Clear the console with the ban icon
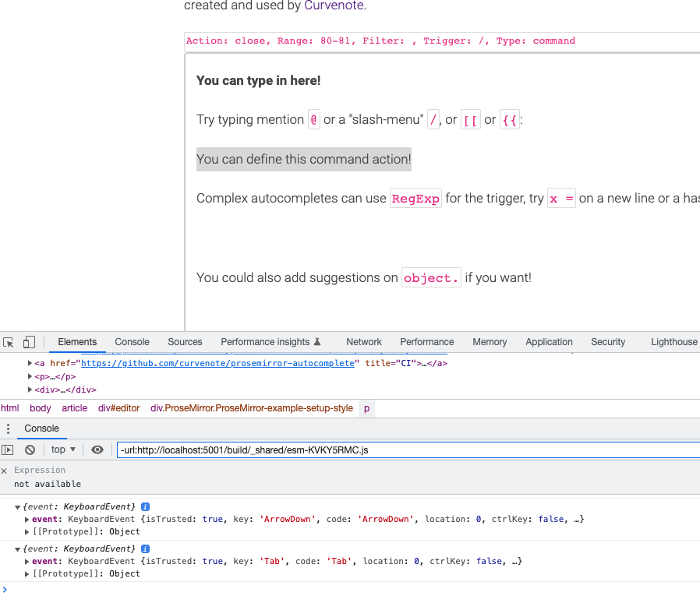This screenshot has width=700, height=603. 30,450
